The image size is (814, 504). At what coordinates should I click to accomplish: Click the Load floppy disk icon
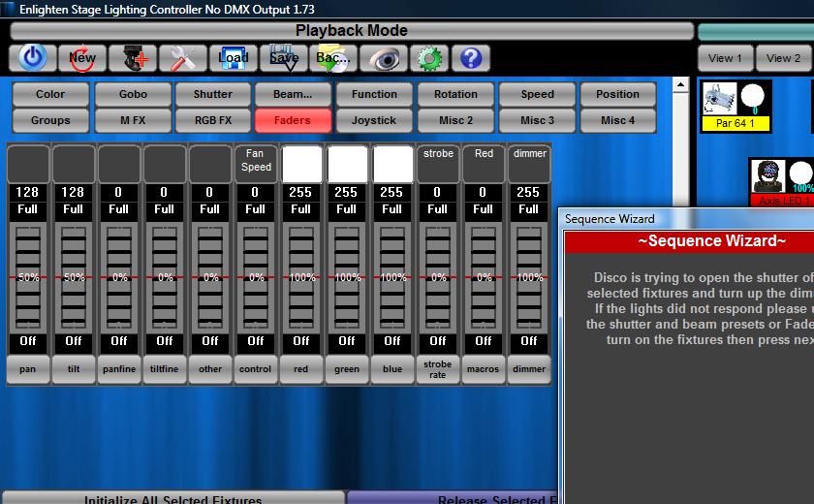[x=233, y=58]
